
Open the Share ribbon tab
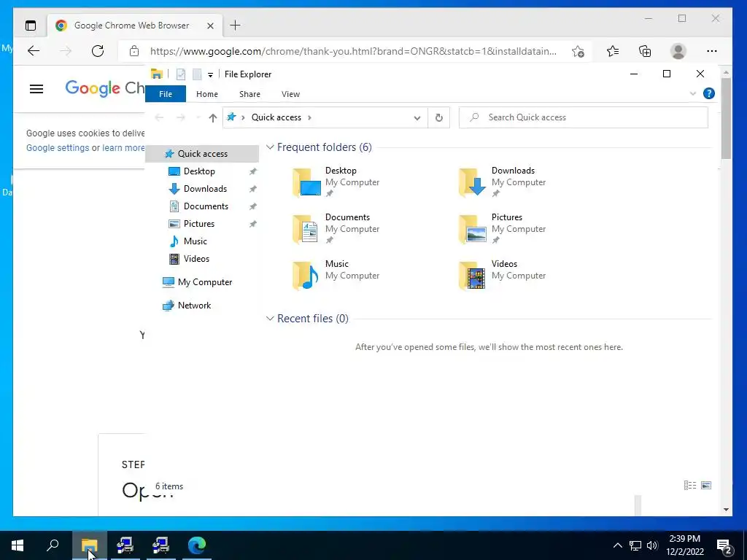coord(249,94)
